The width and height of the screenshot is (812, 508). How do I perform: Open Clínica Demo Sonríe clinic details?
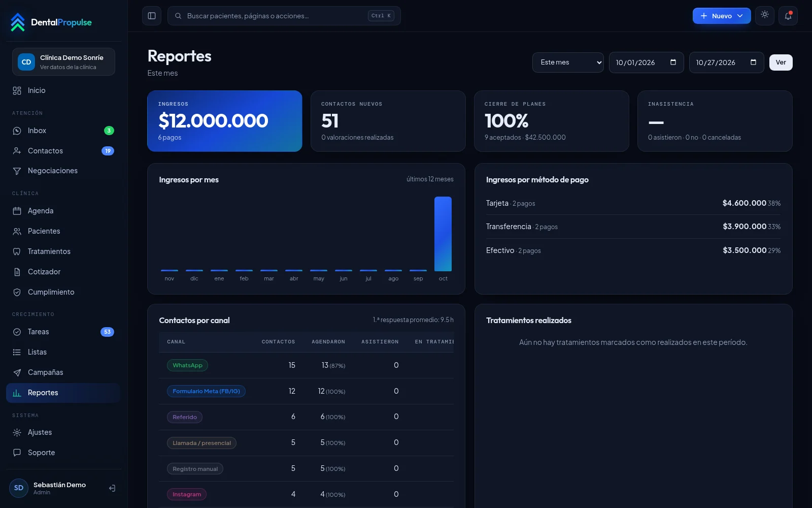pos(63,61)
